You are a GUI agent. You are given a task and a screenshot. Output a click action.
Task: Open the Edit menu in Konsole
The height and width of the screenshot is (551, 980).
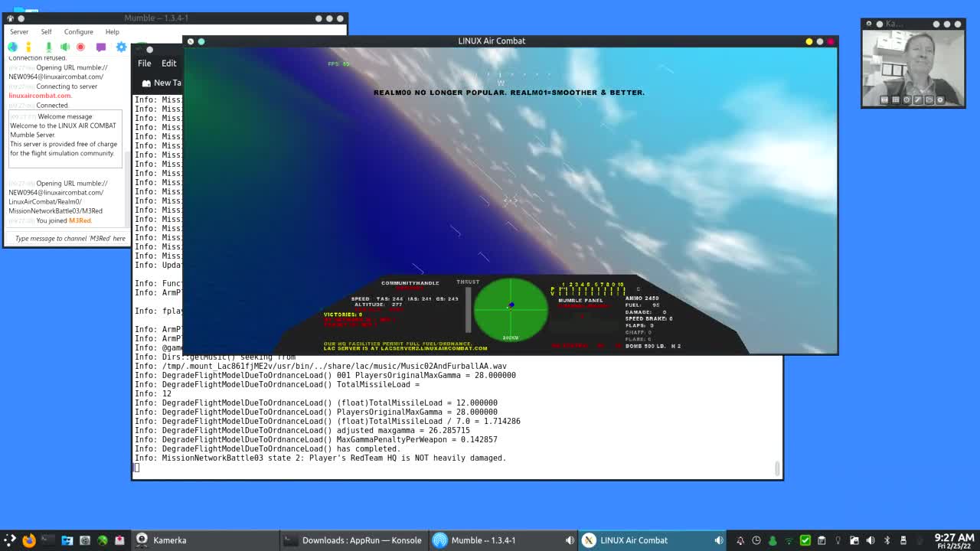pyautogui.click(x=168, y=64)
